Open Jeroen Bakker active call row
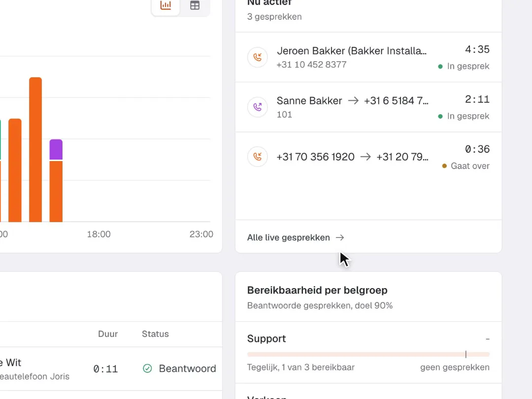This screenshot has height=399, width=532. (368, 57)
